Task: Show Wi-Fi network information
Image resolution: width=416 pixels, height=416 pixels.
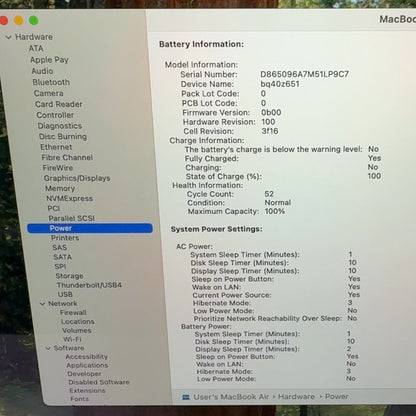Action: [72, 339]
